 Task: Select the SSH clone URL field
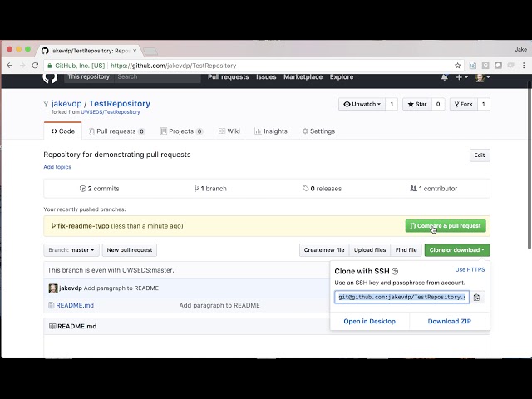coord(401,298)
